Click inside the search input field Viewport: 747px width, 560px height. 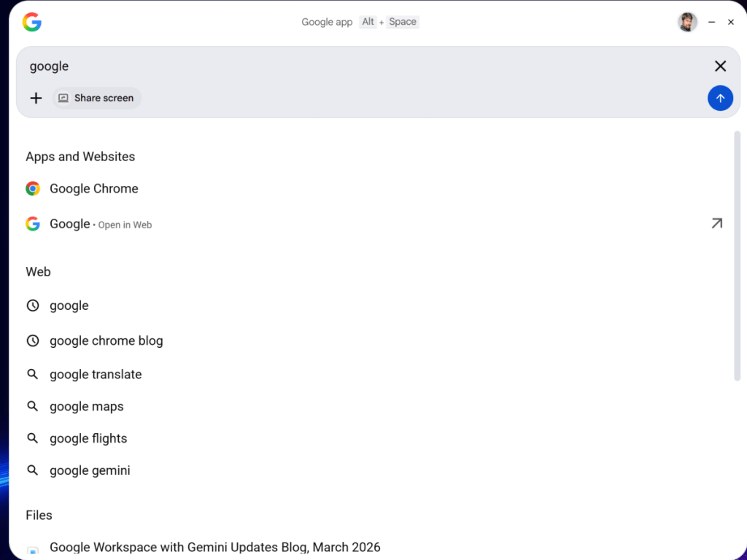365,66
